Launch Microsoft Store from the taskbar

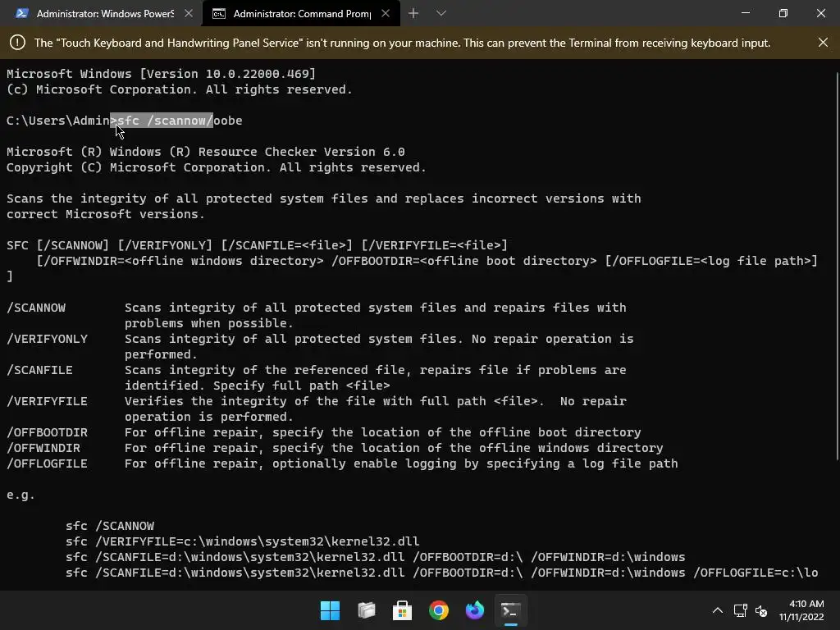click(402, 610)
